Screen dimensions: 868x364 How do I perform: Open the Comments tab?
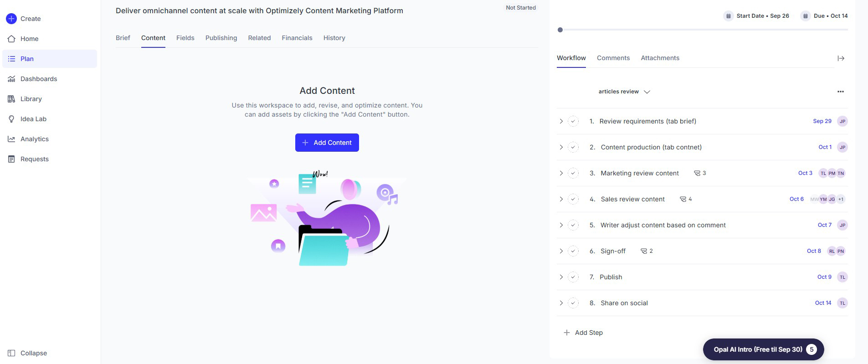[613, 58]
